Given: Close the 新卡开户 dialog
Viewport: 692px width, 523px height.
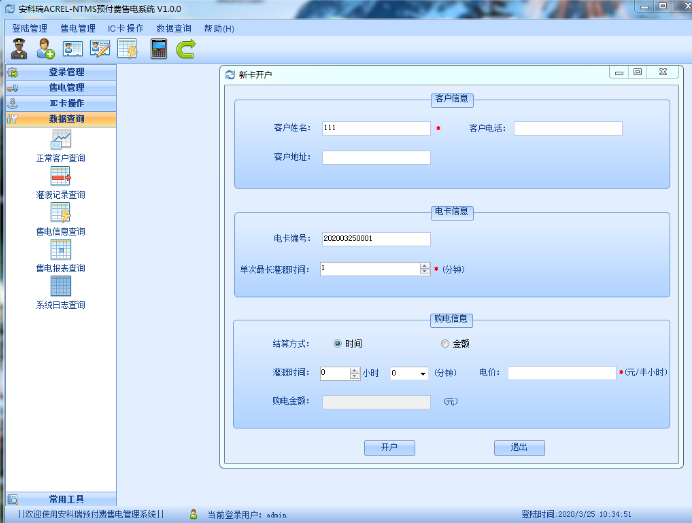Looking at the screenshot, I should point(663,72).
